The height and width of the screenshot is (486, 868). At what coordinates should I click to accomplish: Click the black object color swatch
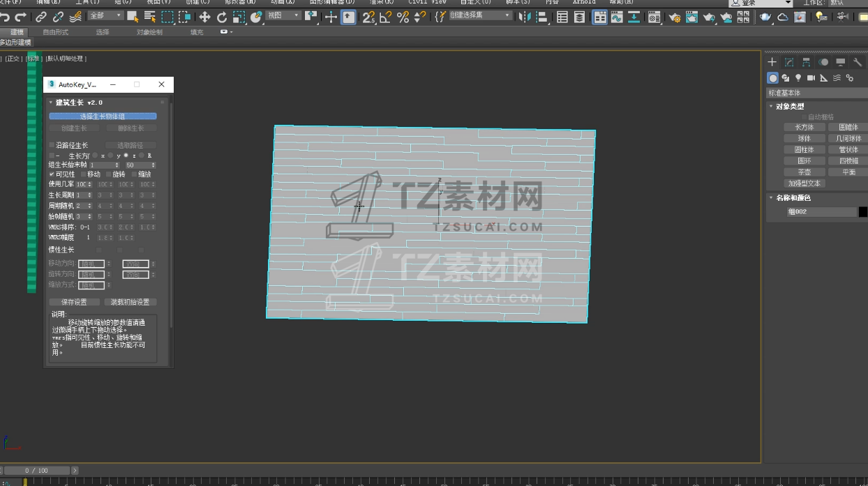[863, 211]
